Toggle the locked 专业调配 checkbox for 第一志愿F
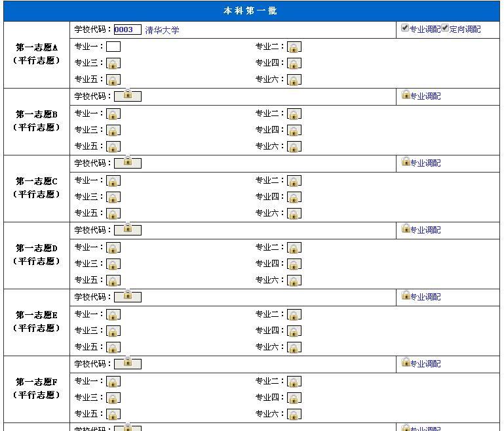The image size is (504, 431). pos(406,362)
